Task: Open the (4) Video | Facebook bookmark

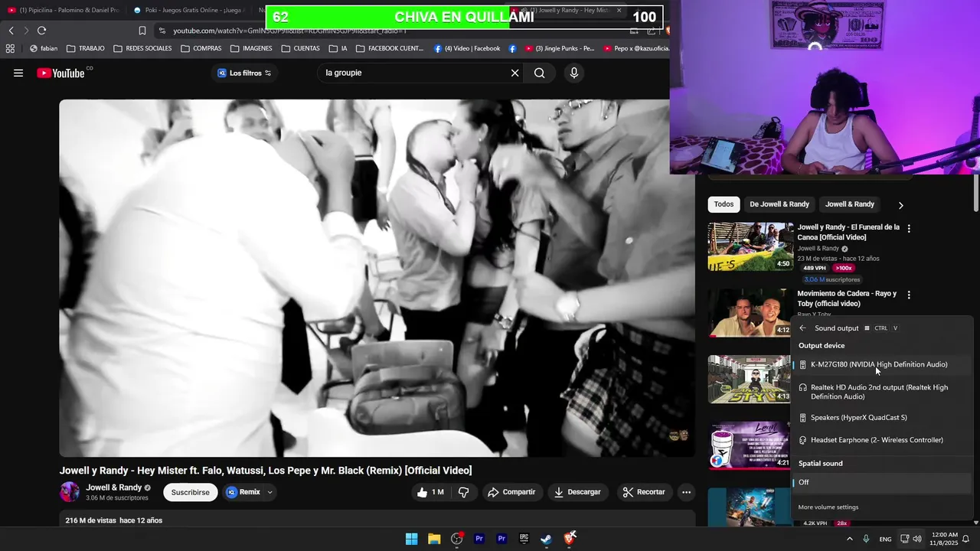Action: 467,48
